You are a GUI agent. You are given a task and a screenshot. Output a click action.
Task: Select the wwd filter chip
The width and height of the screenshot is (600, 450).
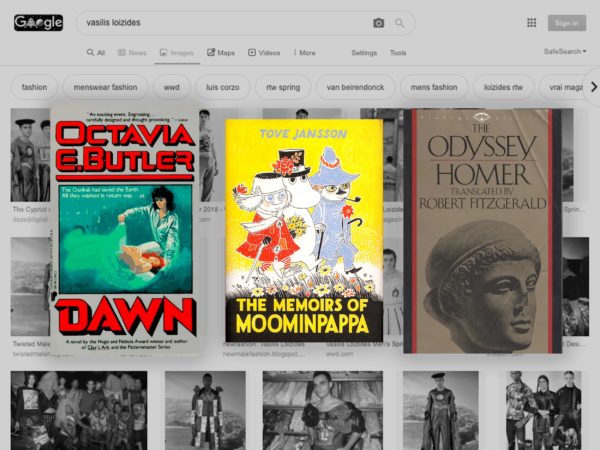pos(171,87)
